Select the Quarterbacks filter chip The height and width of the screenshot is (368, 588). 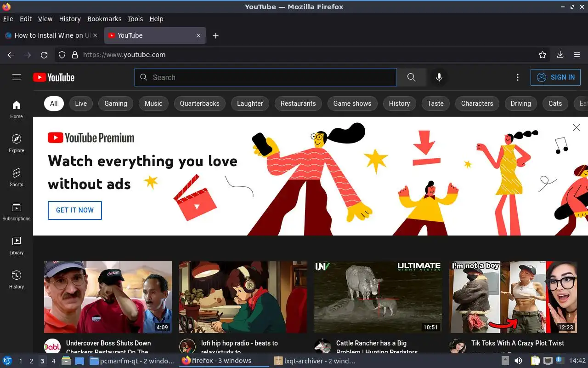click(x=200, y=103)
